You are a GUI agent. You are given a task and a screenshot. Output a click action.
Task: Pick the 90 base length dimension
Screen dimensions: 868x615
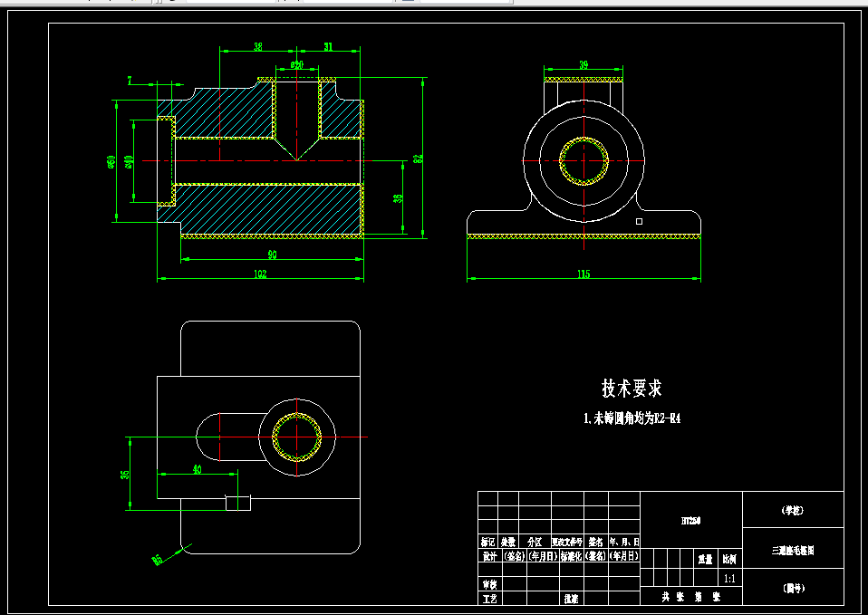point(272,255)
